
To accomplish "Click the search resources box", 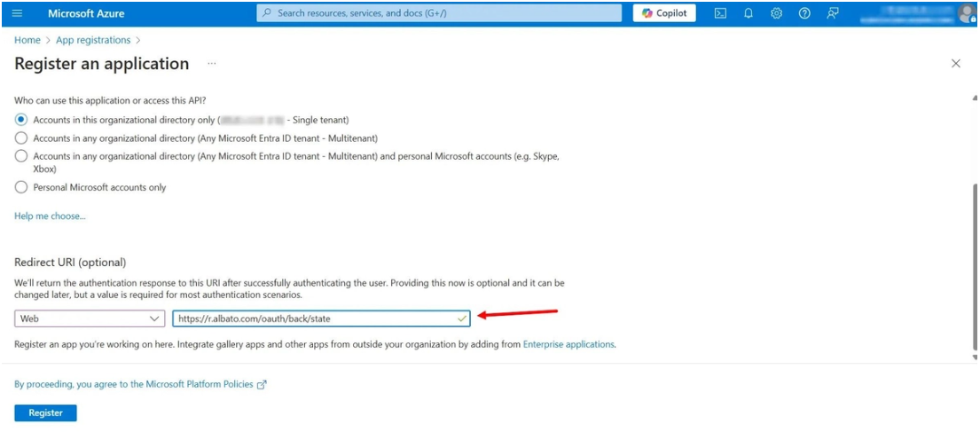I will (439, 13).
